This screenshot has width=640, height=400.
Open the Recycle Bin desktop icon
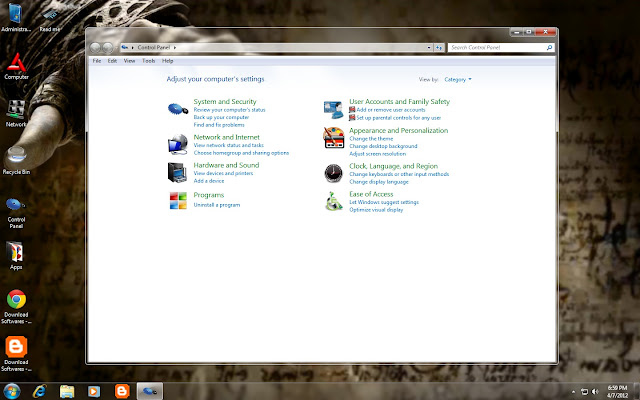coord(16,160)
